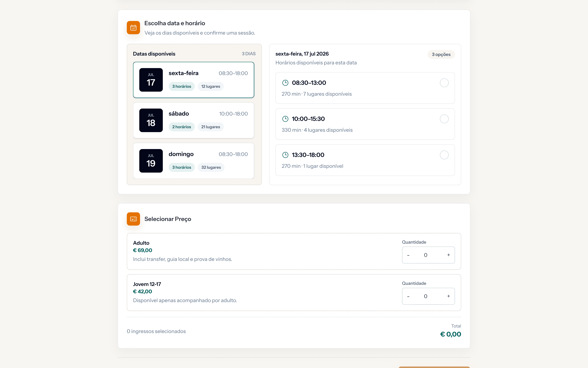Click the 'Escolha data e horário' heading
The image size is (588, 368).
175,23
